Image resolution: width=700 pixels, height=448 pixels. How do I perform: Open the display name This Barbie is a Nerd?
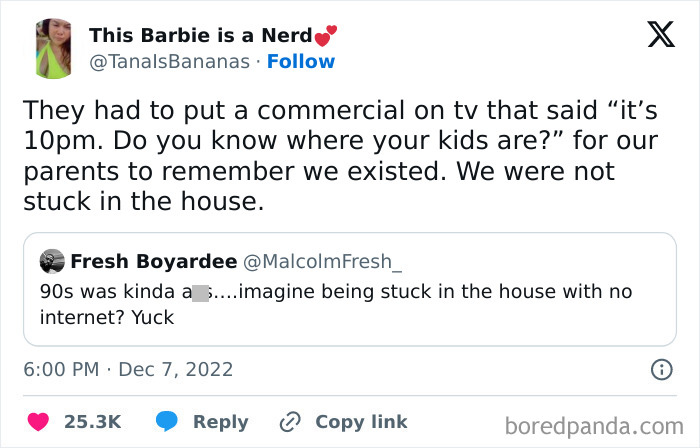[200, 35]
